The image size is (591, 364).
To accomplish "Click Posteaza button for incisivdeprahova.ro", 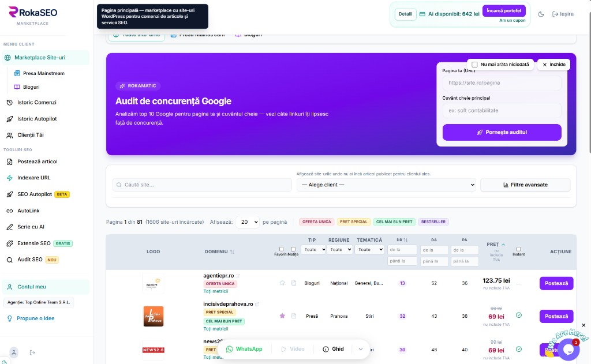I will pos(556,316).
